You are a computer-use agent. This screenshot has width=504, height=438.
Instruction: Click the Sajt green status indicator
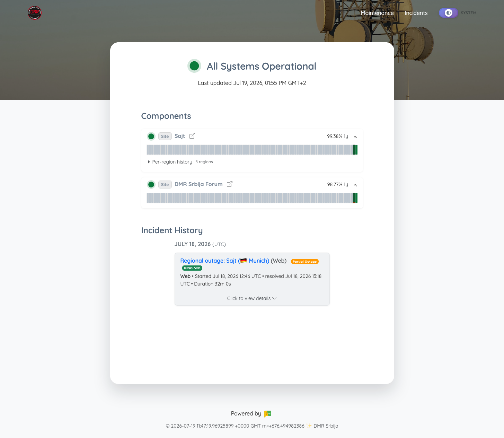click(x=151, y=136)
